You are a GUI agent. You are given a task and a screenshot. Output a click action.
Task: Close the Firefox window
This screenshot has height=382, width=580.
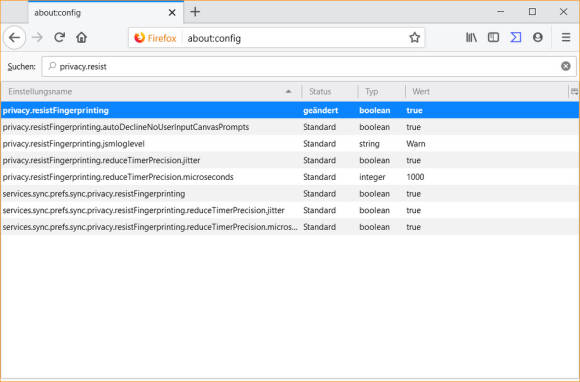click(x=563, y=12)
